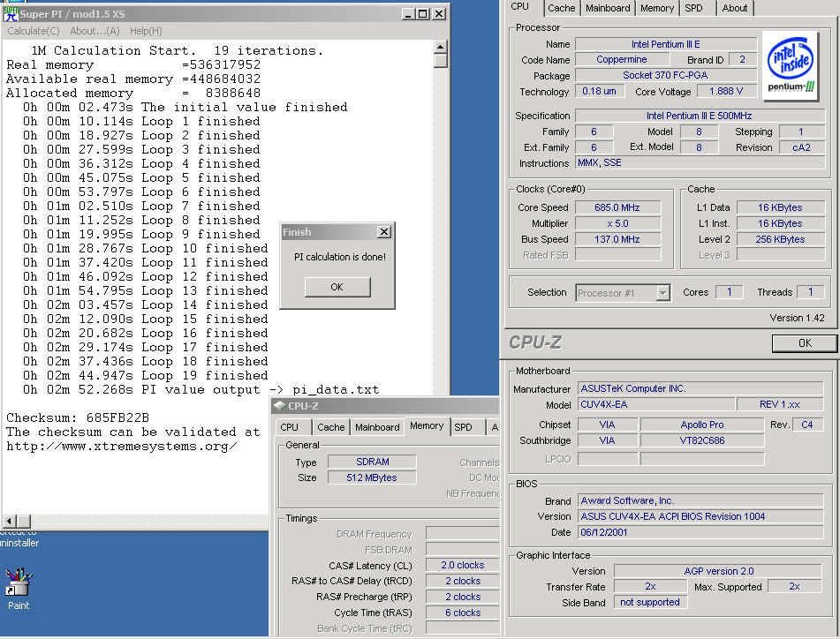Viewport: 840px width, 639px height.
Task: Click the BIOS date 06/12/2001
Action: (x=700, y=532)
